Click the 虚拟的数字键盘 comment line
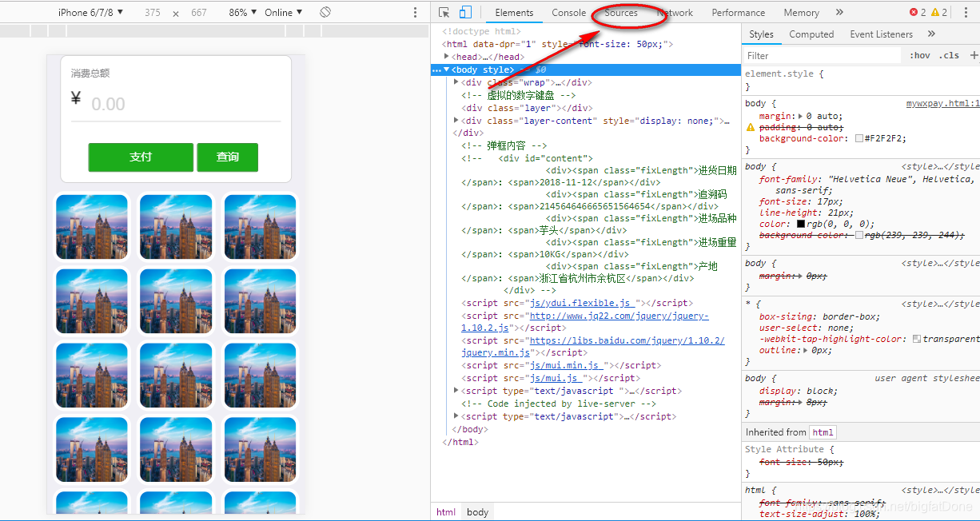This screenshot has width=980, height=521. (x=518, y=95)
